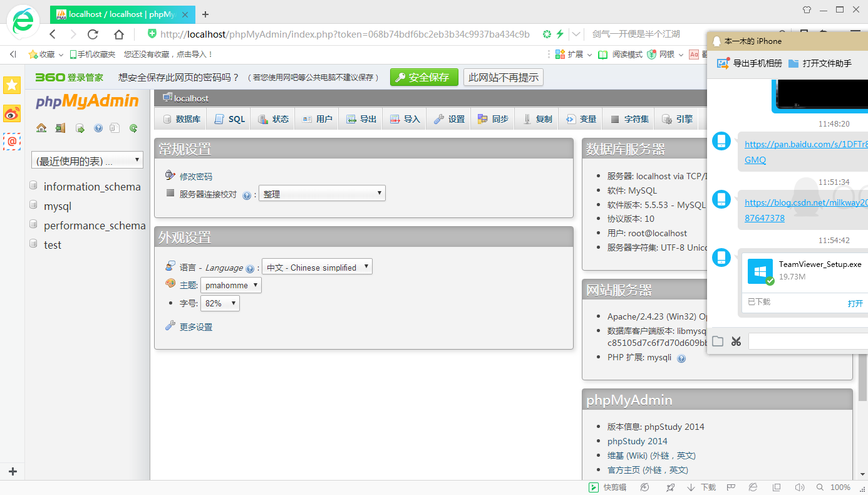
Task: Click the browser skin shirt icon
Action: coord(807,9)
